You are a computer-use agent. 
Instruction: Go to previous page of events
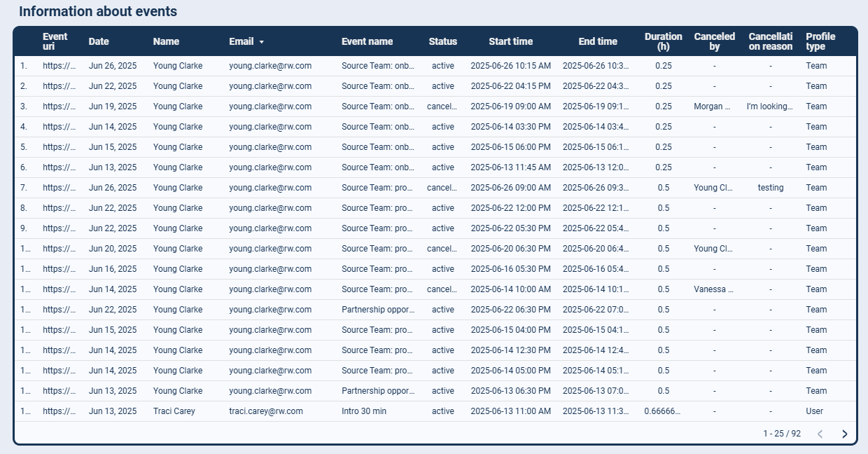(x=820, y=434)
